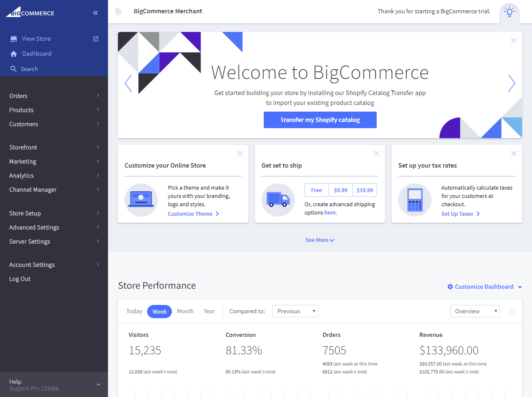Screen dimensions: 532x397
Task: Close the Welcome to BigCommerce banner
Action: click(x=514, y=41)
